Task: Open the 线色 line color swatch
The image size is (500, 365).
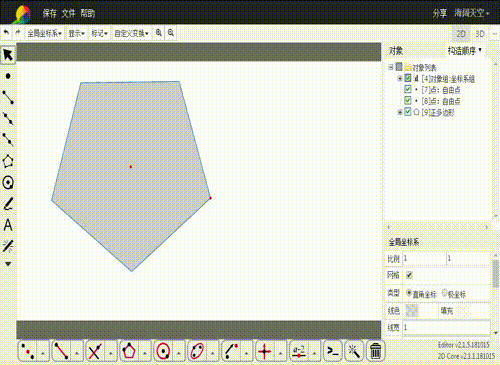Action: point(412,311)
